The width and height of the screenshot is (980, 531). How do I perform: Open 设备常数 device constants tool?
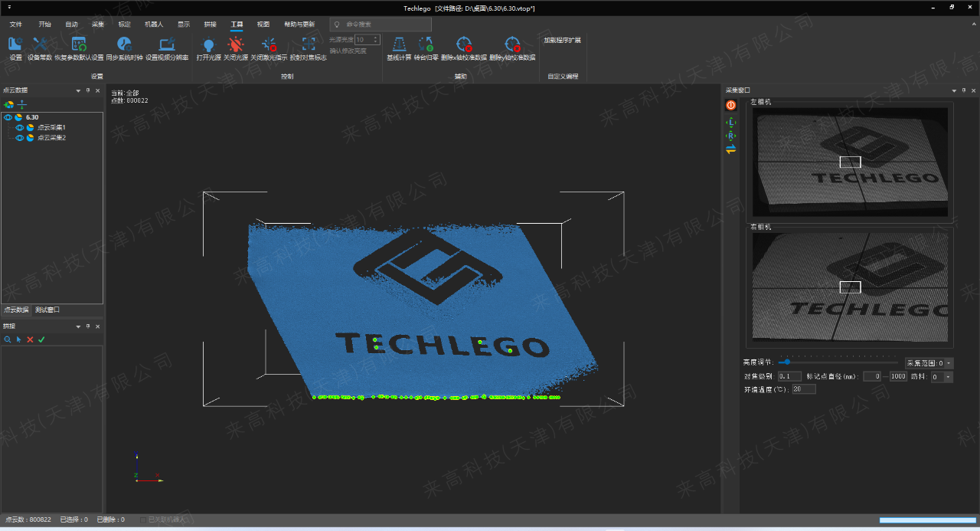(x=40, y=45)
